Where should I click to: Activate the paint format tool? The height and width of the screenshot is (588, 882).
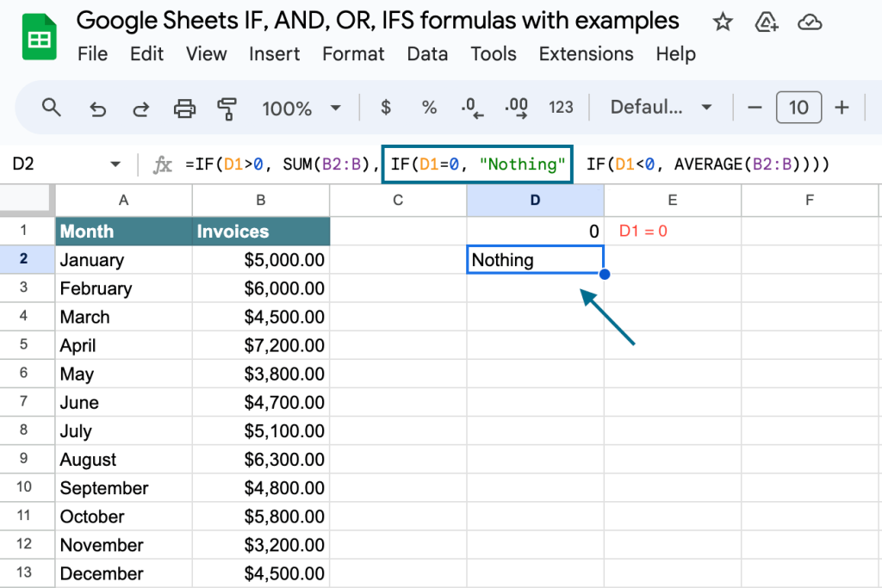click(x=227, y=108)
